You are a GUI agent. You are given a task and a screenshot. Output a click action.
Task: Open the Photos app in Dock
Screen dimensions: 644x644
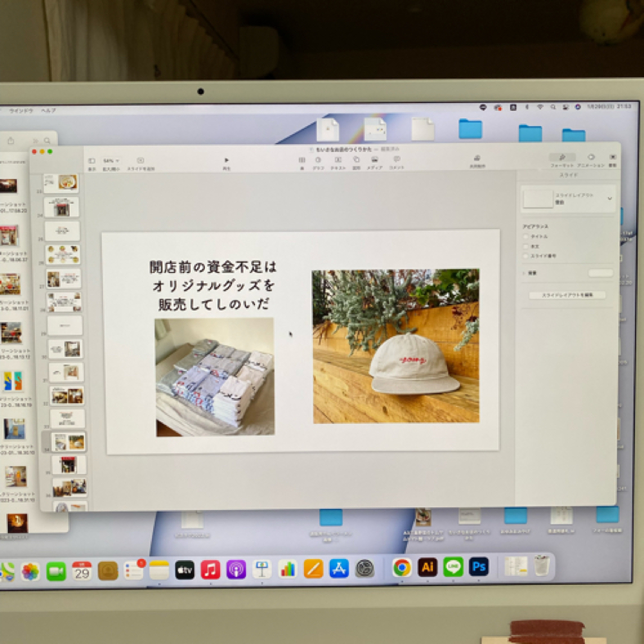(30, 572)
